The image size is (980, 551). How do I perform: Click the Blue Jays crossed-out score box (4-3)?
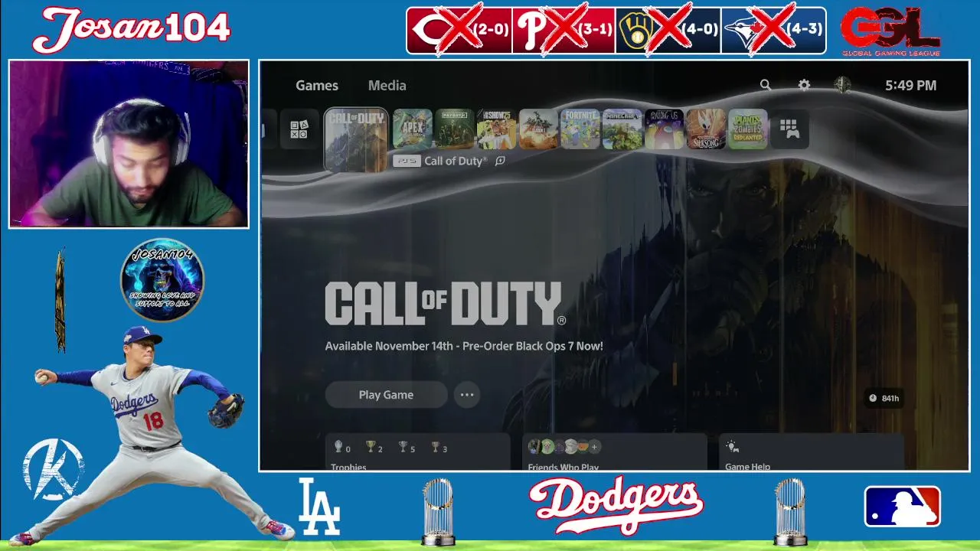tap(773, 31)
